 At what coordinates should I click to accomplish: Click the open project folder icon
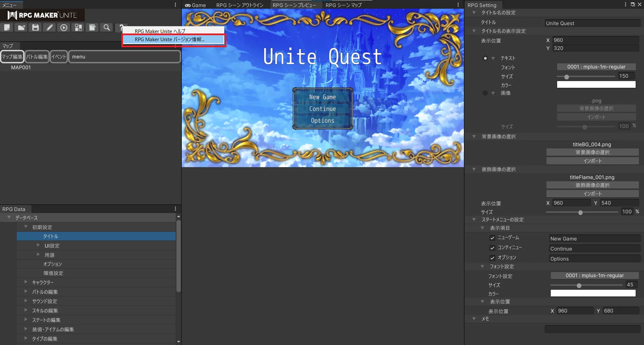tap(21, 27)
